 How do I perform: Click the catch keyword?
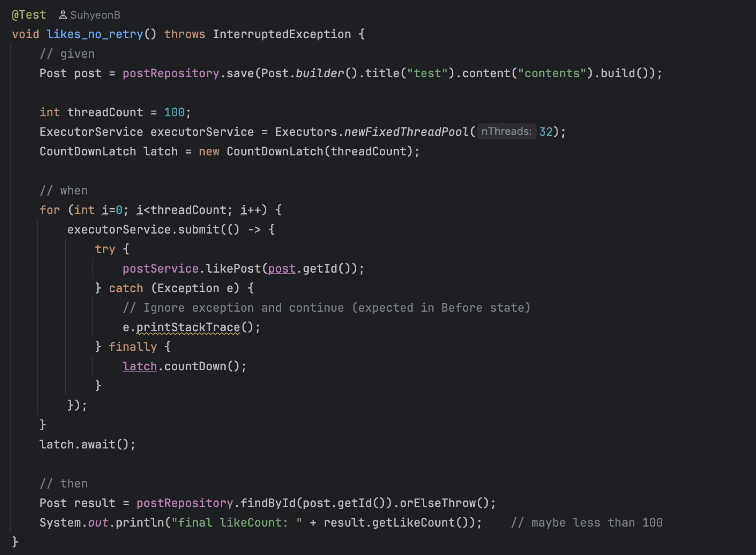pos(126,288)
